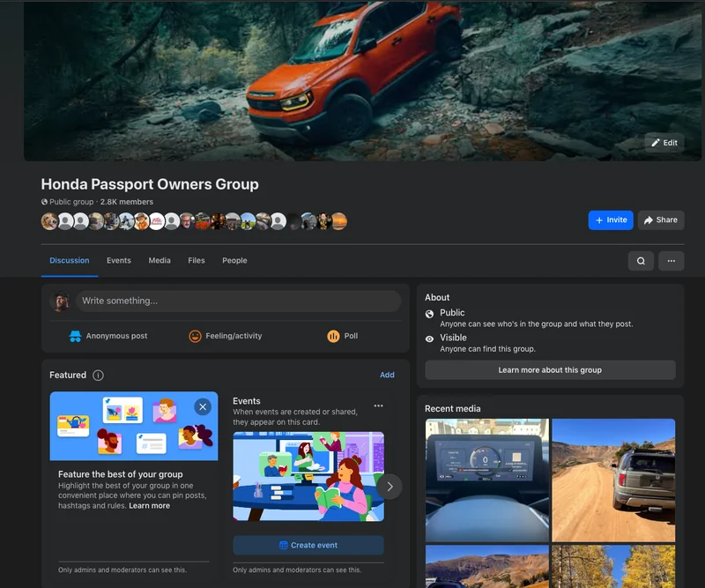Share the group via Share button

tap(661, 220)
